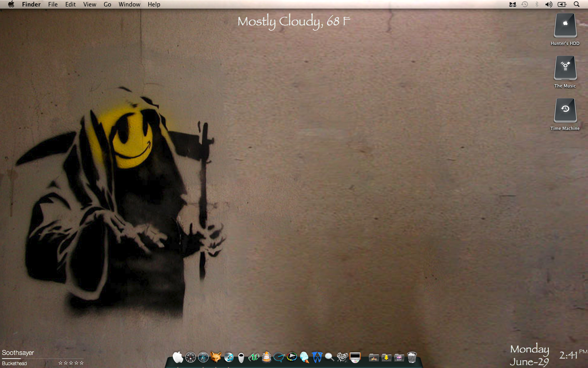This screenshot has height=368, width=588.
Task: Launch the green Unreal U icon
Action: tap(254, 357)
